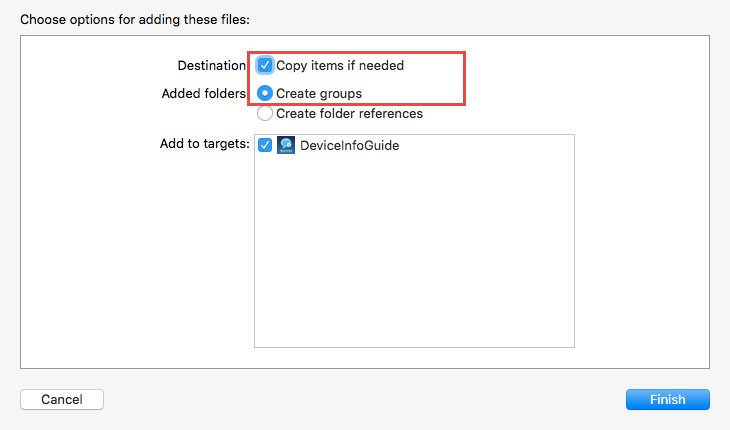Click the "Add to targets:" label
The height and width of the screenshot is (430, 730).
click(204, 144)
